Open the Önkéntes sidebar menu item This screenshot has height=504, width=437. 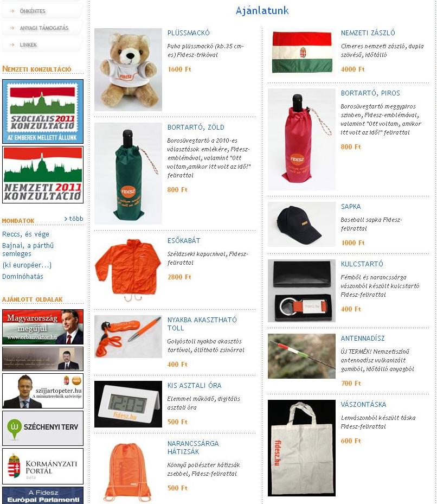point(32,11)
